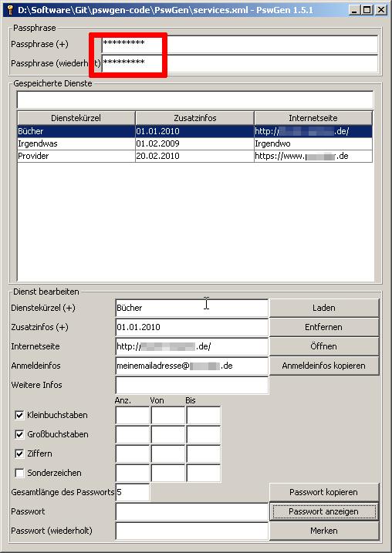
Task: Maximize the PswGen window
Action: [x=367, y=10]
